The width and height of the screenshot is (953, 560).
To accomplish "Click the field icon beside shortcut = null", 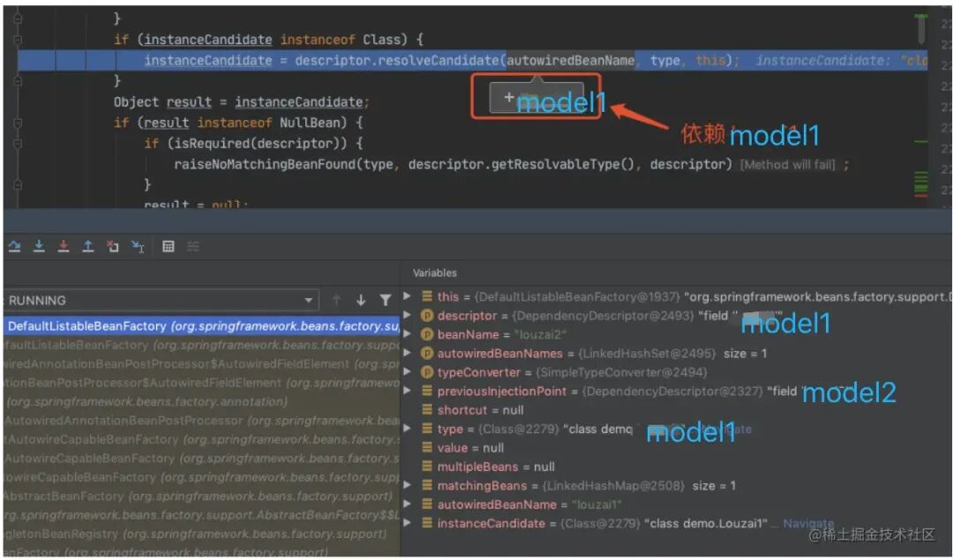I will pyautogui.click(x=427, y=410).
